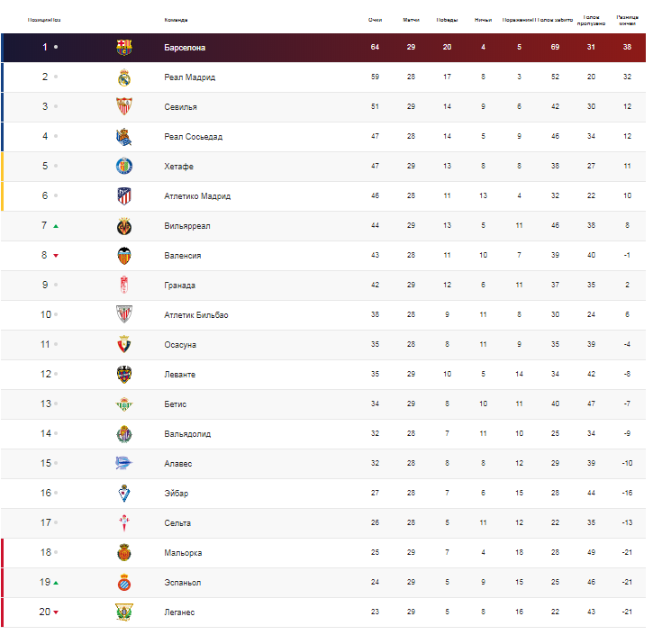
Task: Open the Sevilla crest icon
Action: click(x=124, y=106)
